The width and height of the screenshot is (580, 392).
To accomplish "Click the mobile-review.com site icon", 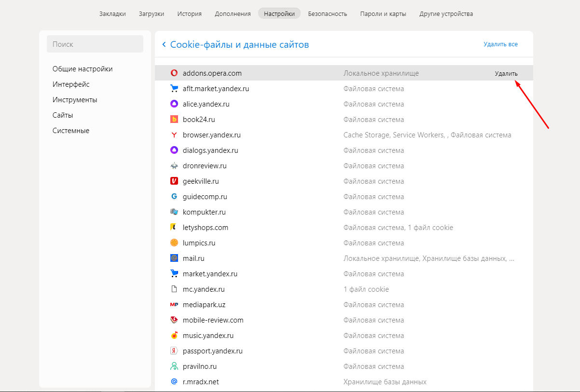I will (174, 320).
